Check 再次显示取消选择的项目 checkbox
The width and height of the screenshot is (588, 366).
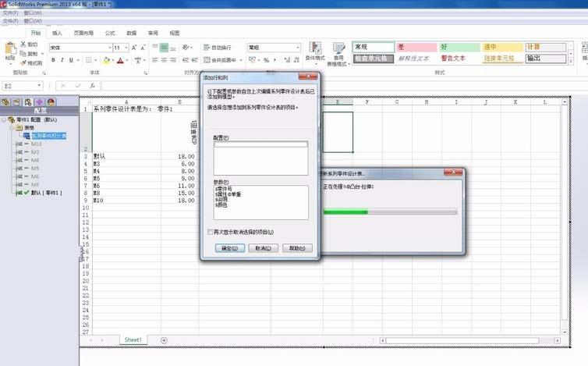click(x=211, y=232)
